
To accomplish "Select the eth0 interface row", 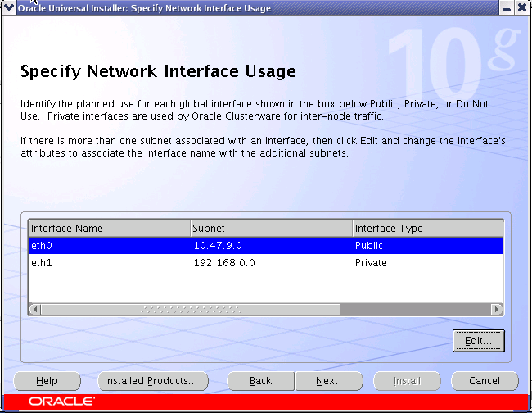I will (x=266, y=246).
